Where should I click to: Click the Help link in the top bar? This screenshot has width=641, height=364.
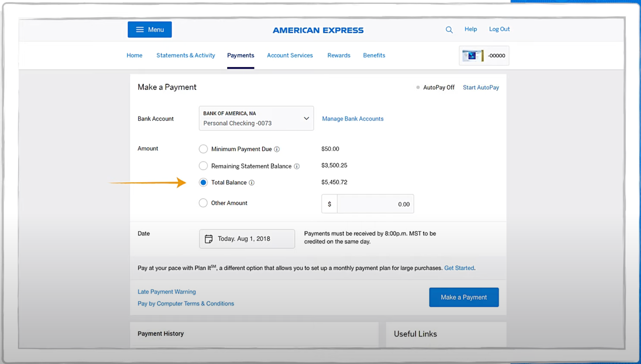[470, 29]
